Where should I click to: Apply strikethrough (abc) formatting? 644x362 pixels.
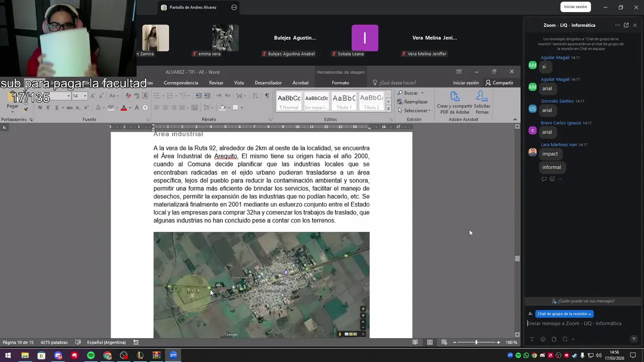tap(69, 108)
